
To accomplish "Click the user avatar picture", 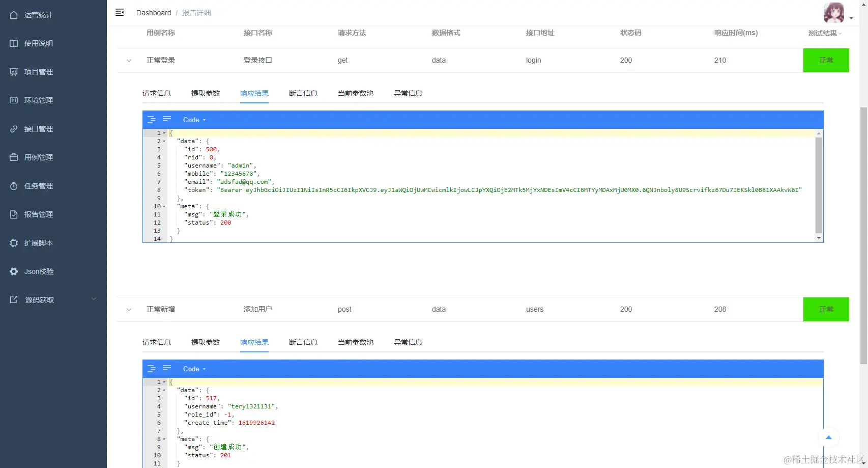I will coord(834,13).
